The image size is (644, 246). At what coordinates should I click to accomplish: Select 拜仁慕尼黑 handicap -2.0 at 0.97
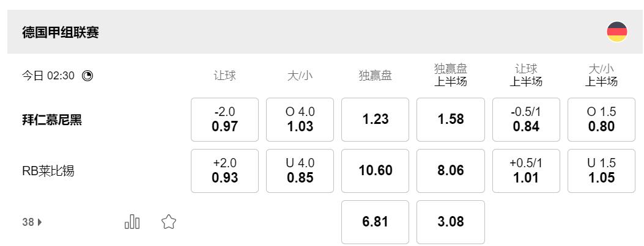(x=224, y=120)
